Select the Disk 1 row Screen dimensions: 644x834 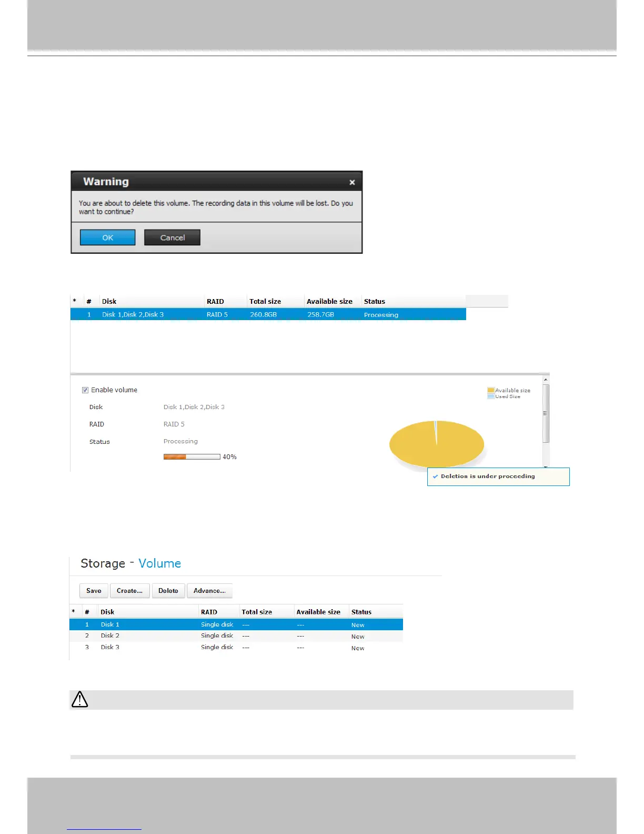click(x=236, y=624)
